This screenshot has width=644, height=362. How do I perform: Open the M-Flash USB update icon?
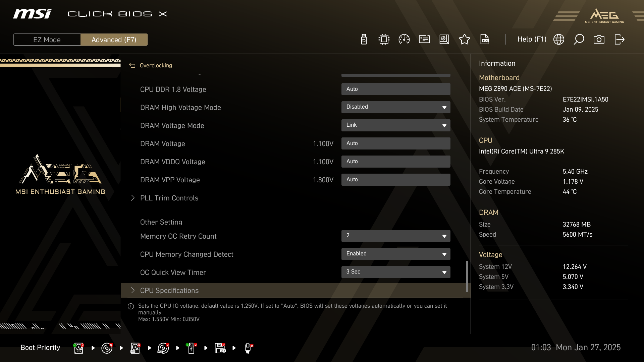pos(364,40)
